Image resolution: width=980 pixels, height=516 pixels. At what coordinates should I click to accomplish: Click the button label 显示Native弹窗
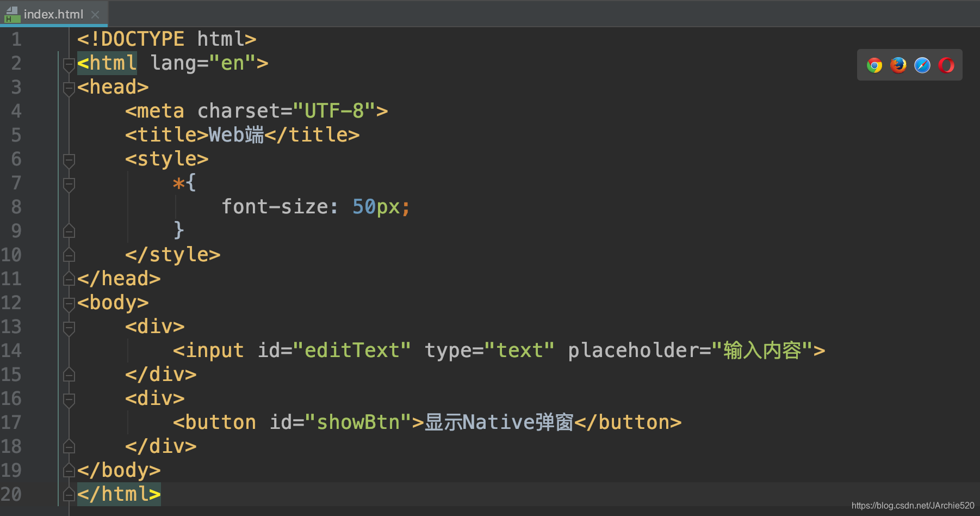coord(499,422)
